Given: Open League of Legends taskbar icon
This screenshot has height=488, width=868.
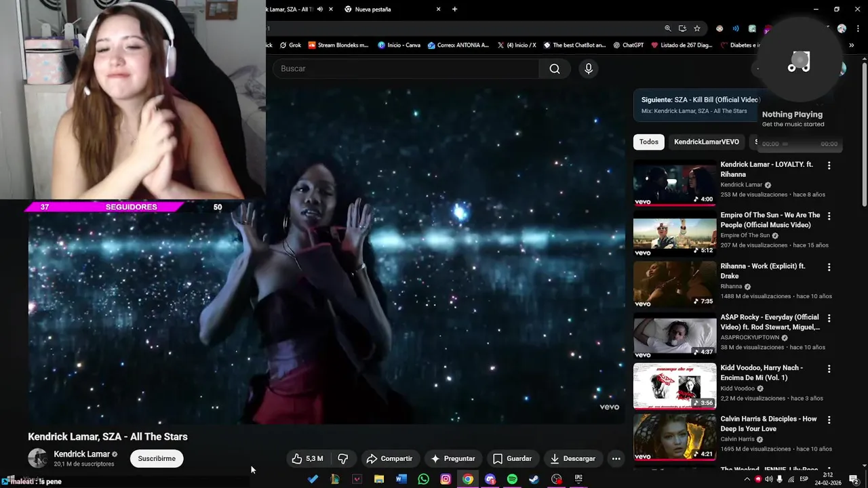Looking at the screenshot, I should [x=335, y=479].
